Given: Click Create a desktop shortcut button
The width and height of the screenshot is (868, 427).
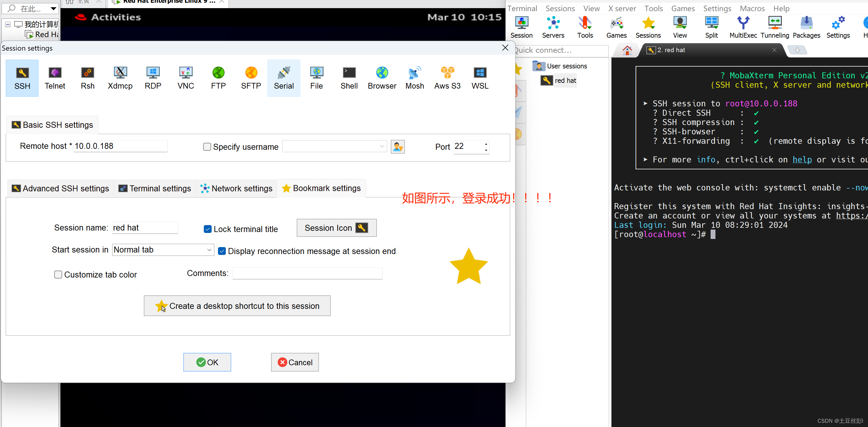Looking at the screenshot, I should 237,306.
